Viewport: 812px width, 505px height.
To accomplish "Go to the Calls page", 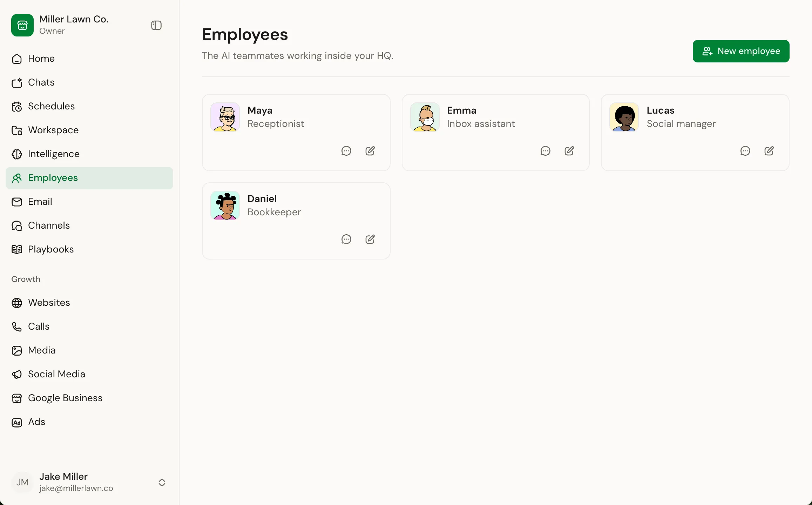I will (x=89, y=326).
